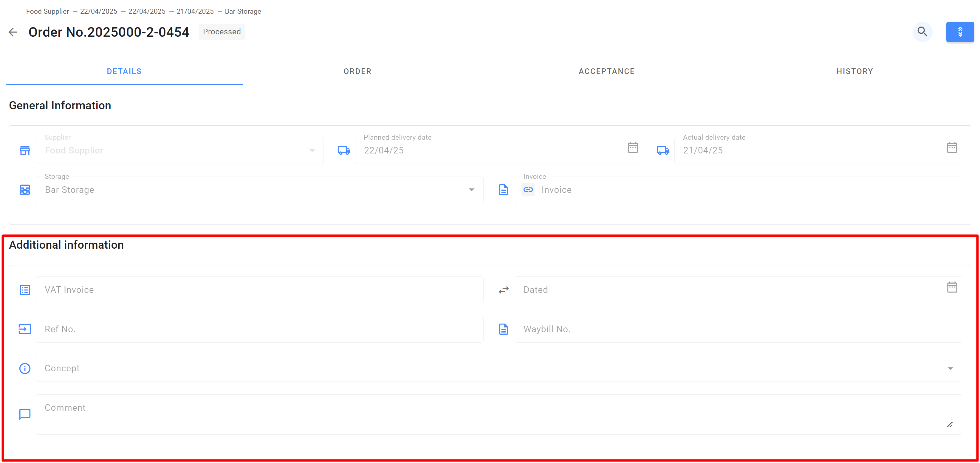Click the invoice link chain icon
The width and height of the screenshot is (980, 463).
(x=528, y=190)
